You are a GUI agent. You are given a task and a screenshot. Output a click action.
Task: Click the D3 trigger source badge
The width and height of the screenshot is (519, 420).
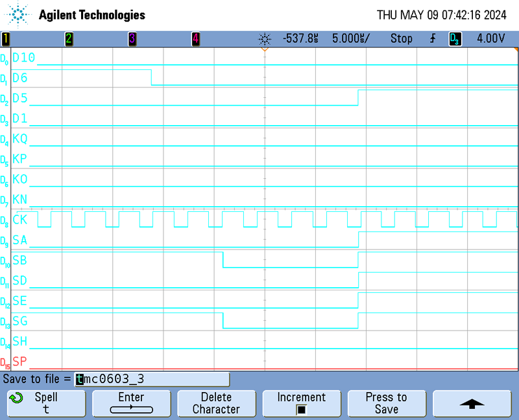(455, 39)
